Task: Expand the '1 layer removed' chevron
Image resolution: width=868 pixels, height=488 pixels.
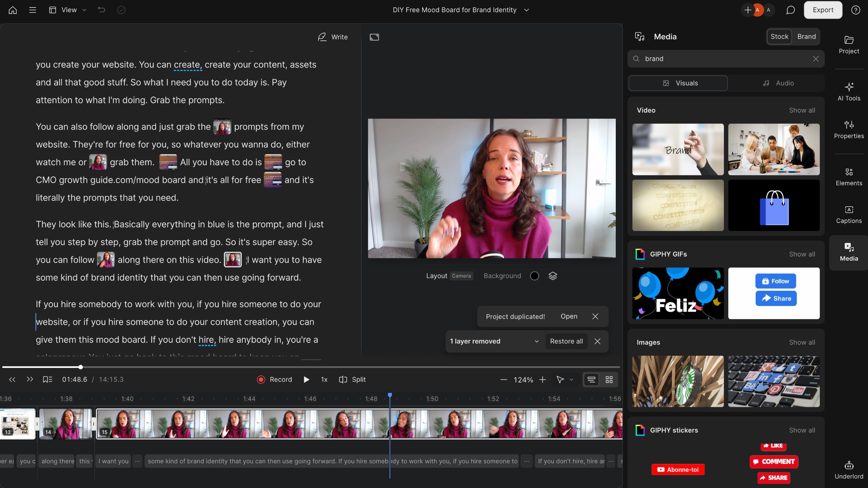Action: pos(536,341)
